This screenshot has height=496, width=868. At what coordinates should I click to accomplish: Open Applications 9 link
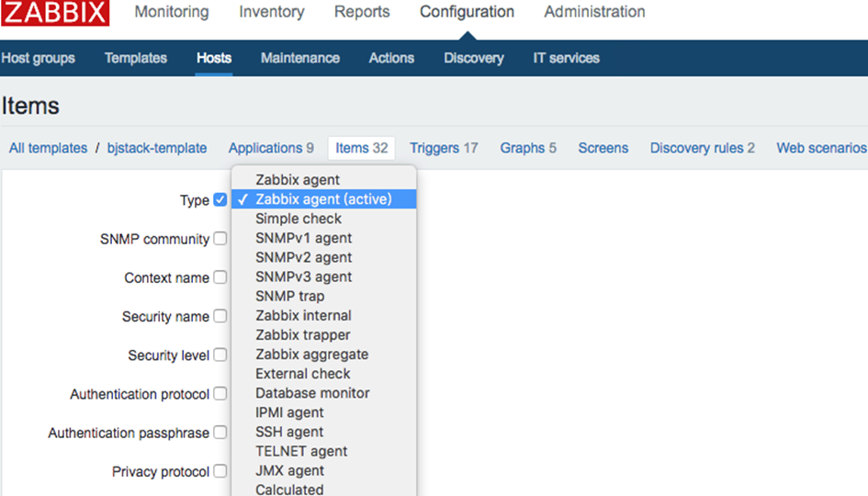tap(271, 149)
